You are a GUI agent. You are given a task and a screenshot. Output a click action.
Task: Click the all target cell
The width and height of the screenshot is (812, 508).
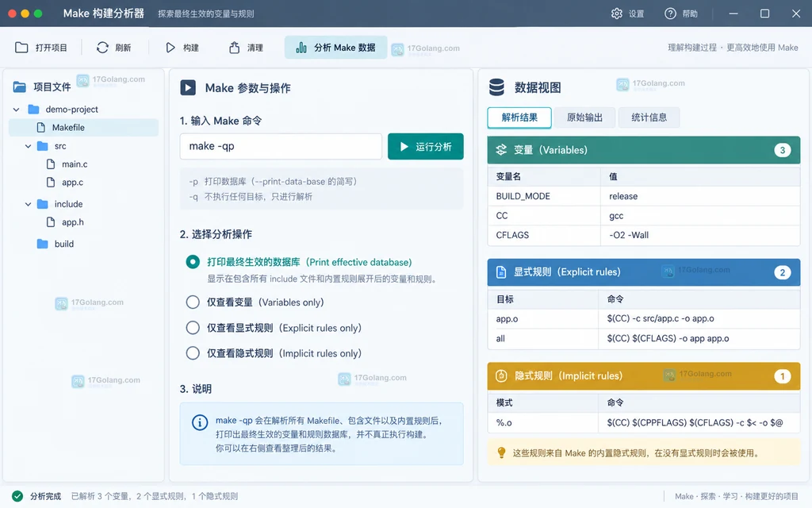click(x=542, y=338)
